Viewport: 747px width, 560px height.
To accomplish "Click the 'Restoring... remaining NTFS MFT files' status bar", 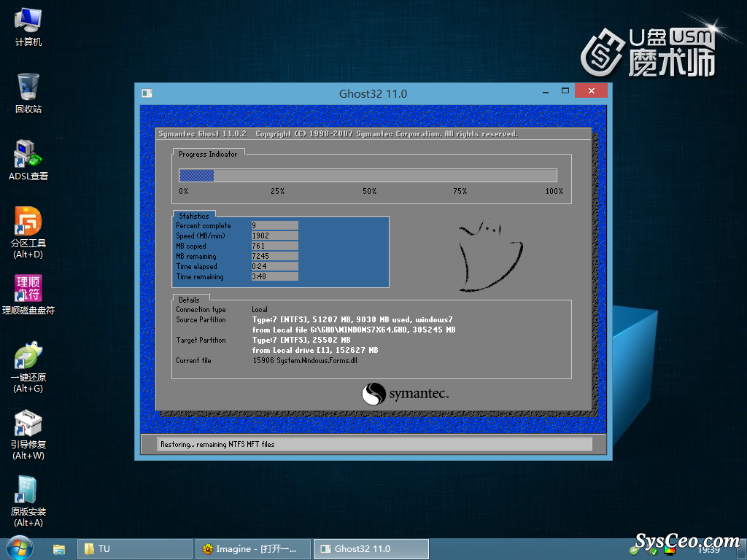I will (374, 444).
